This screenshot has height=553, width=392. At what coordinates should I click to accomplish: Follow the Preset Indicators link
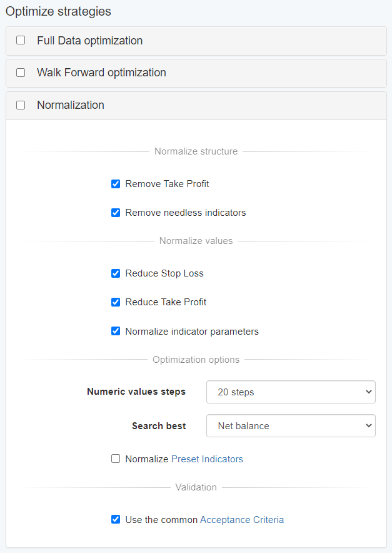pos(207,459)
